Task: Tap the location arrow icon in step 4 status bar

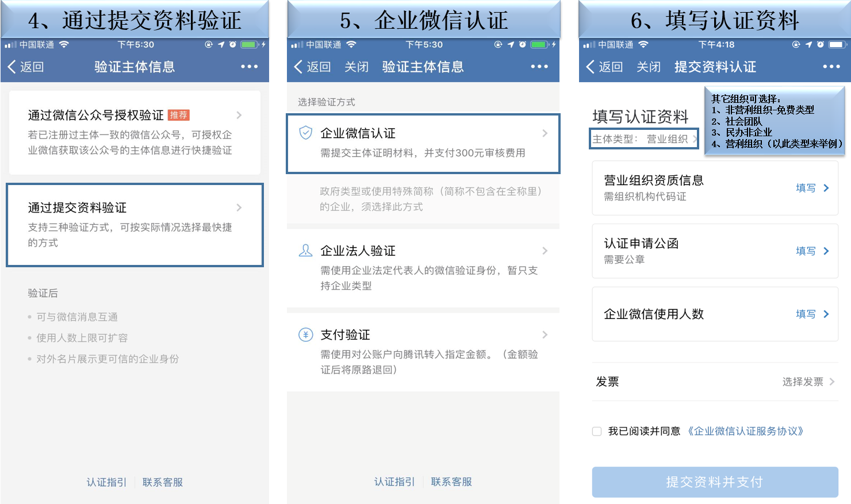Action: [221, 44]
